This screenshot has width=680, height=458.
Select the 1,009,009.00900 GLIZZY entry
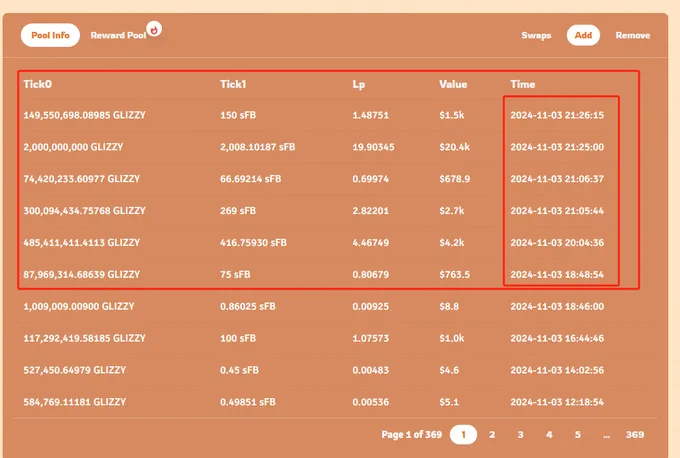point(79,307)
